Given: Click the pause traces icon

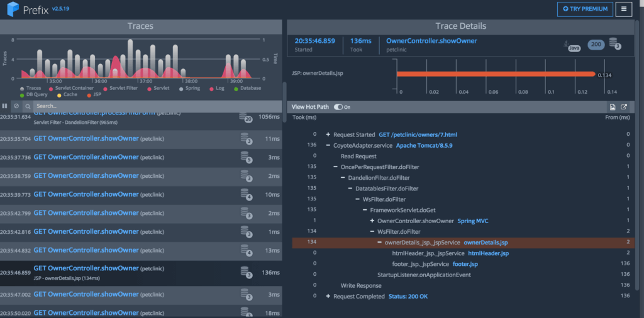Looking at the screenshot, I should tap(5, 106).
